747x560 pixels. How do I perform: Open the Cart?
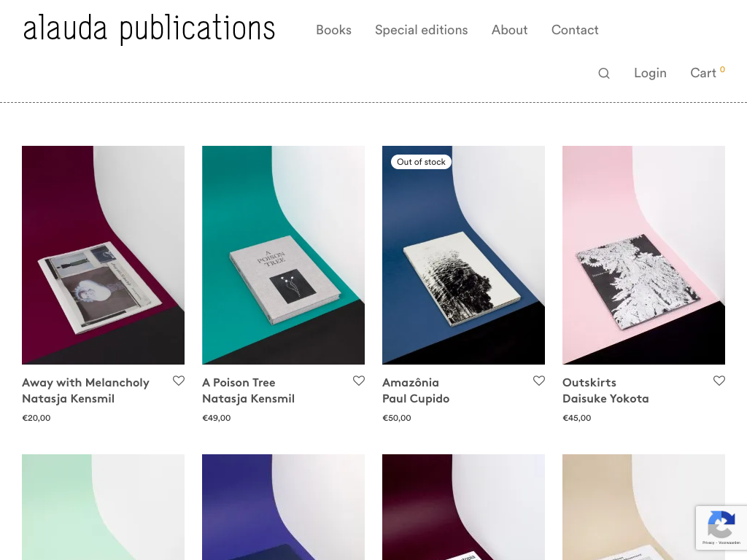coord(703,73)
